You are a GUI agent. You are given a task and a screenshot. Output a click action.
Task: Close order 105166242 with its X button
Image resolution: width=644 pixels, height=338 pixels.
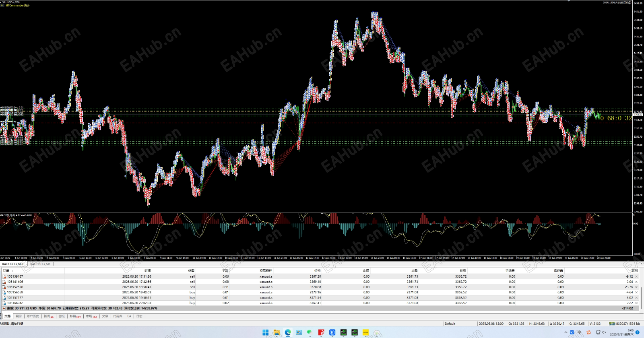pos(636,303)
